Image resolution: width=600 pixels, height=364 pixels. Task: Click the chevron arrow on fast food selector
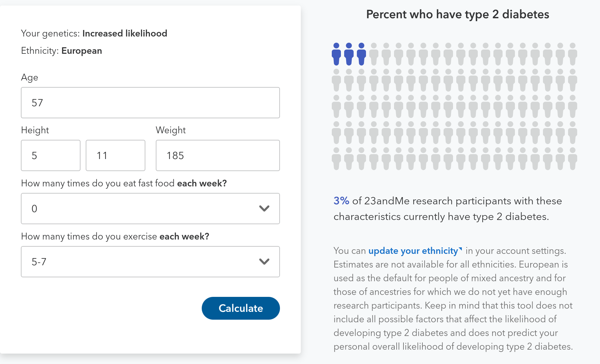point(264,209)
